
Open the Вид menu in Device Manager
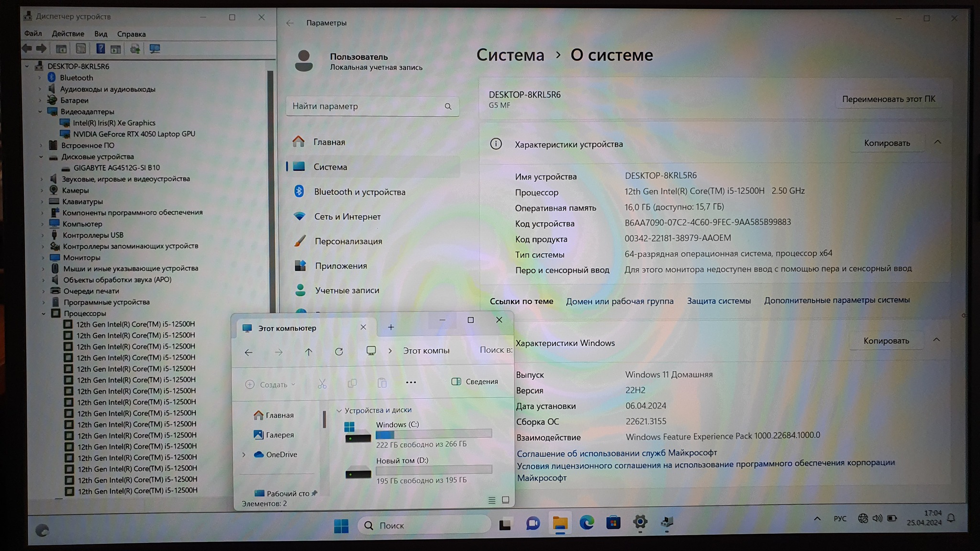[x=100, y=34]
